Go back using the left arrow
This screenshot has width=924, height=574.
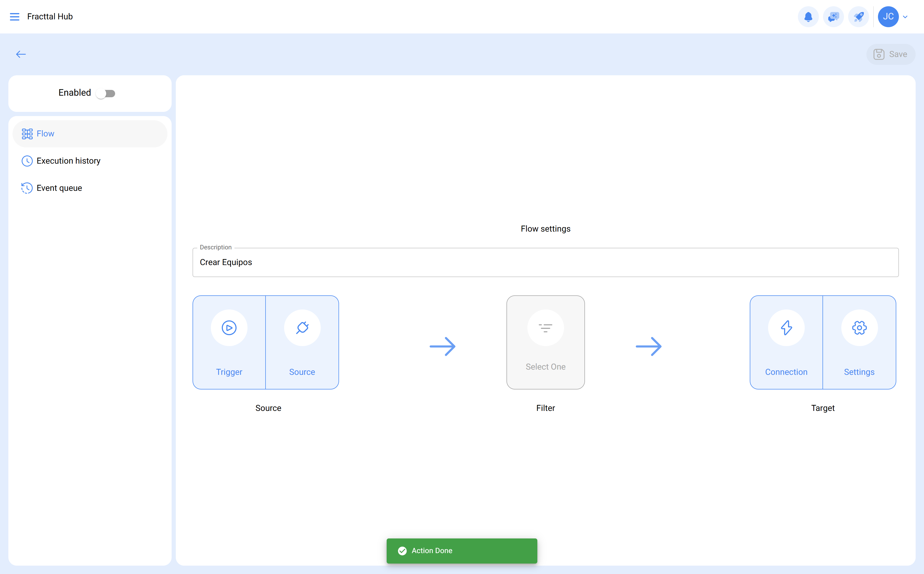(21, 54)
